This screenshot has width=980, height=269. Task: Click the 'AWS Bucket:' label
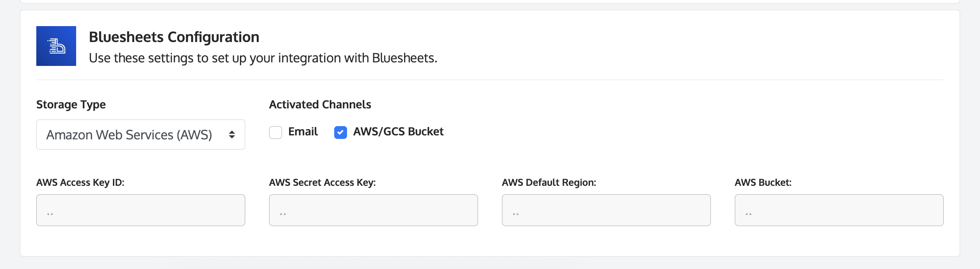(763, 182)
